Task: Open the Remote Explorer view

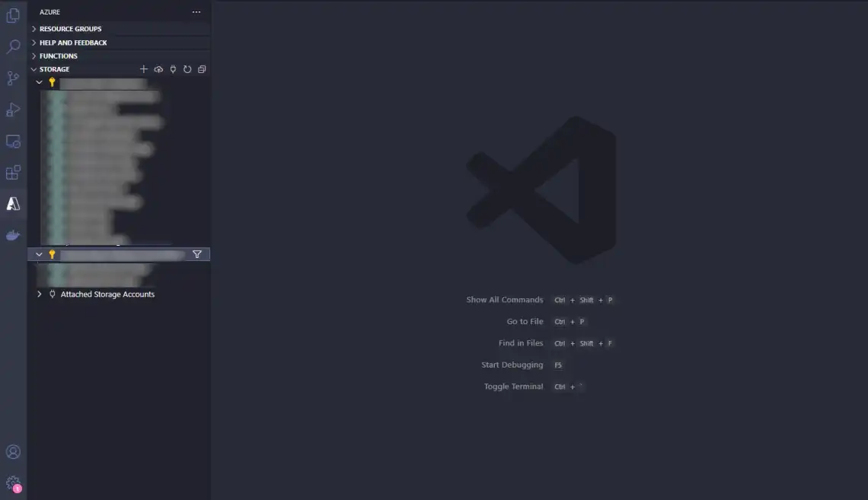Action: (x=13, y=141)
